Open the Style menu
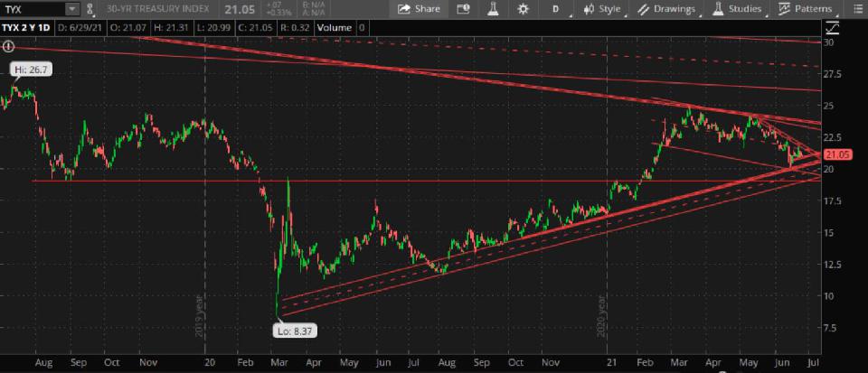The width and height of the screenshot is (868, 373). tap(603, 9)
